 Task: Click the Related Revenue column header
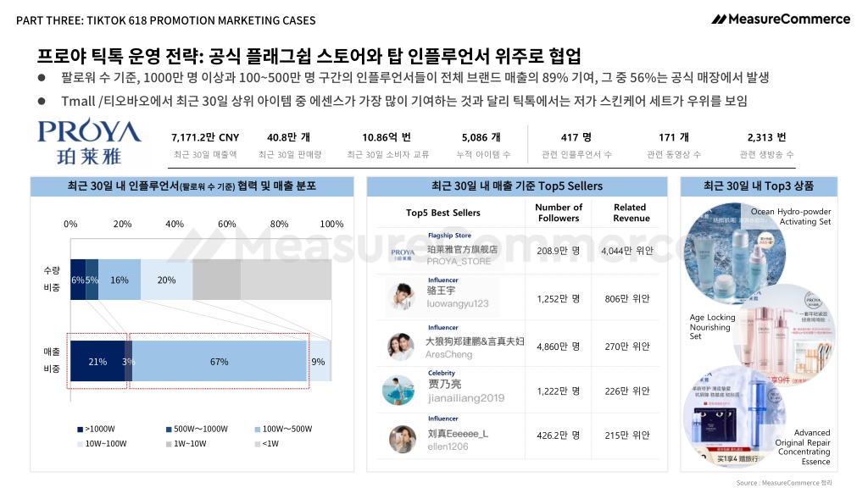pyautogui.click(x=631, y=213)
